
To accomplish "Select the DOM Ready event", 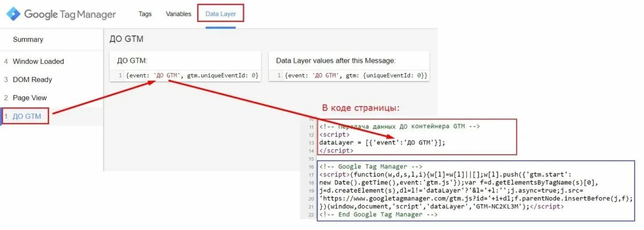I will pyautogui.click(x=32, y=80).
